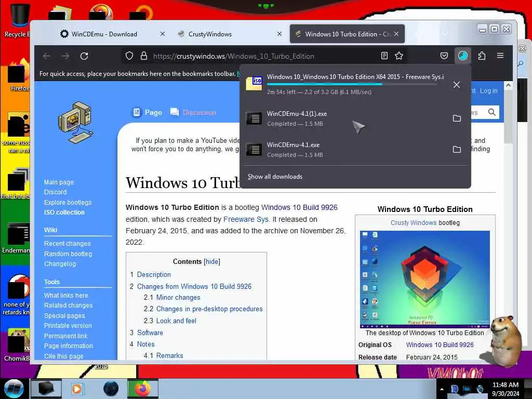Image resolution: width=532 pixels, height=399 pixels.
Task: Click the Firefox taskbar icon
Action: (143, 389)
